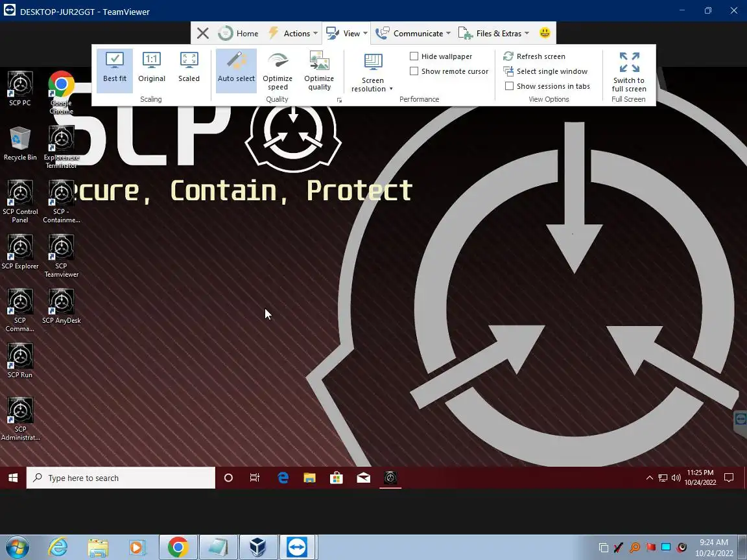Choose Optimize quality option
The height and width of the screenshot is (560, 747).
click(x=319, y=71)
